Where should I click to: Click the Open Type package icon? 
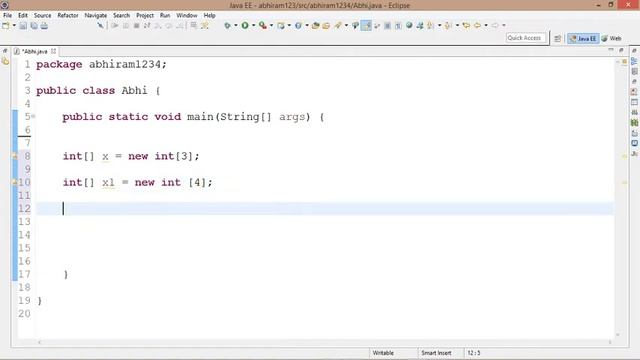(x=316, y=25)
